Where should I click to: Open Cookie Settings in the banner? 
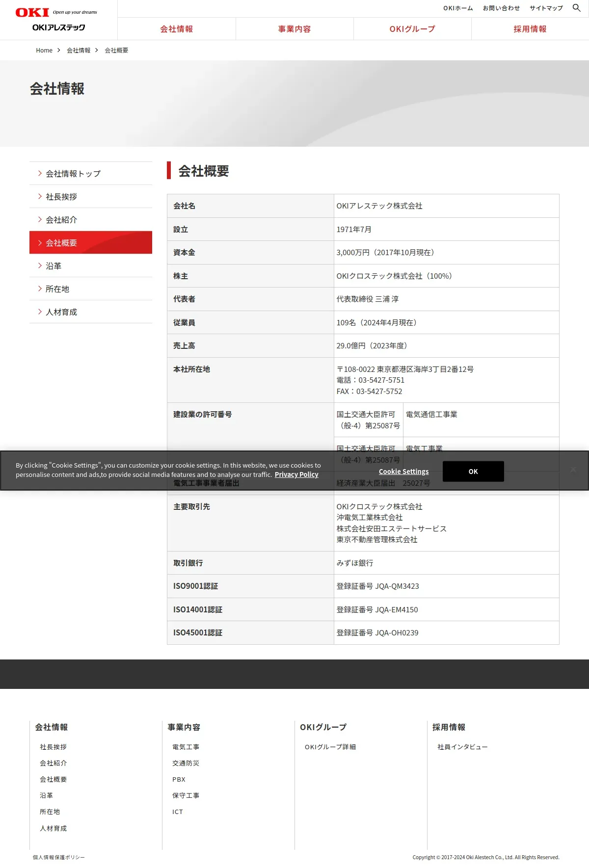point(403,472)
